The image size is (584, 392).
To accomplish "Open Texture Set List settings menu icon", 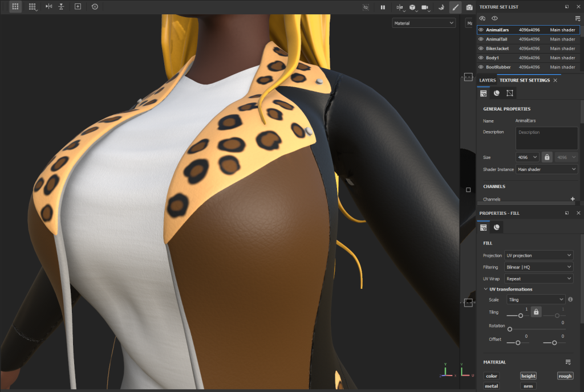I will (x=577, y=18).
